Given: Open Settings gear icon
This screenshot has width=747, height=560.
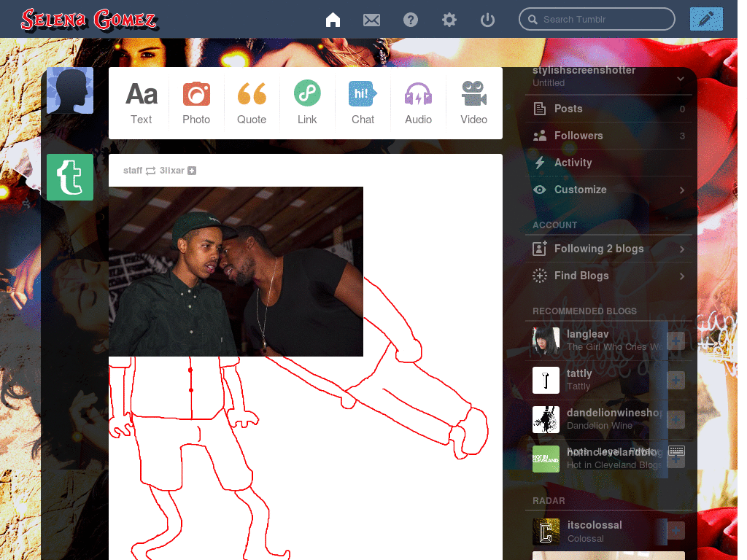Looking at the screenshot, I should coord(449,20).
